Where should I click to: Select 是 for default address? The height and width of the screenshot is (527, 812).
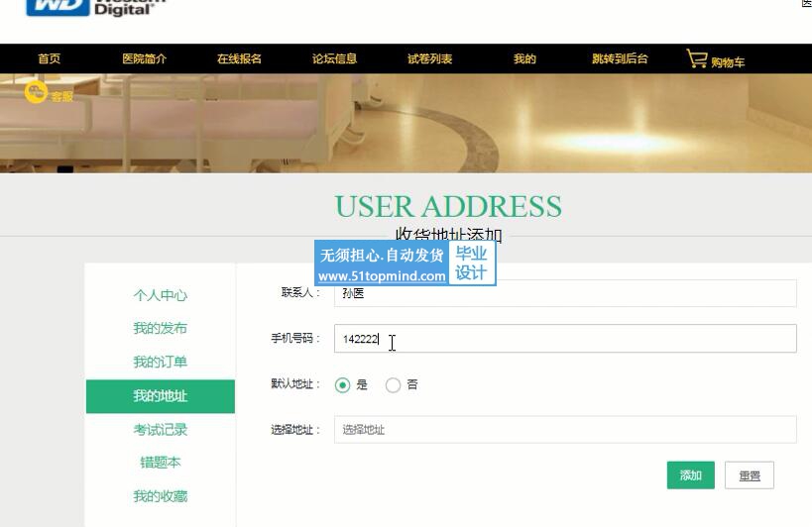[342, 385]
